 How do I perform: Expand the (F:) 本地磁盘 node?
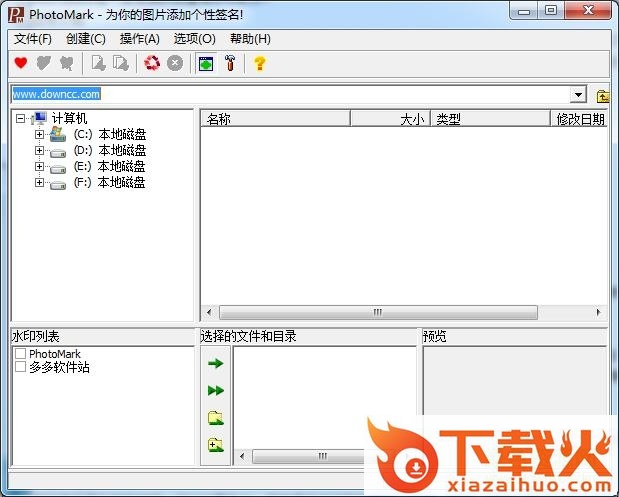39,182
